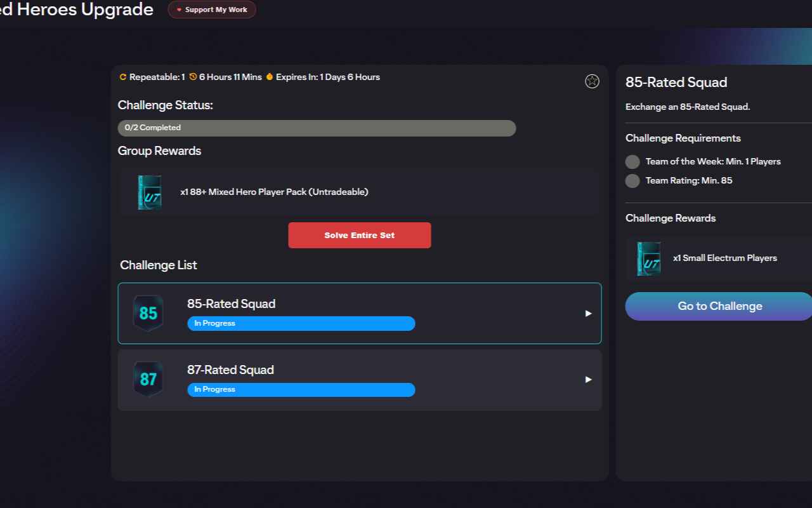The height and width of the screenshot is (508, 812).
Task: Toggle the Team Rating Min. 85 circle
Action: 632,181
